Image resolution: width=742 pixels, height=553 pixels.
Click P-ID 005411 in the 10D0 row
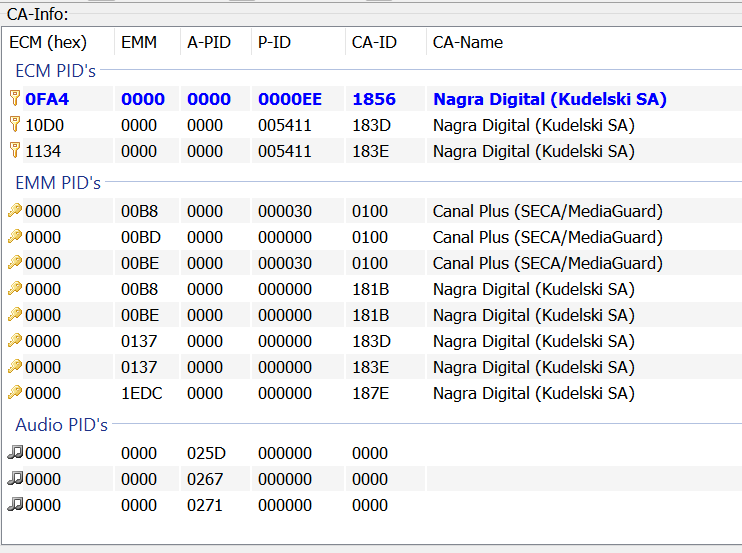(x=285, y=125)
